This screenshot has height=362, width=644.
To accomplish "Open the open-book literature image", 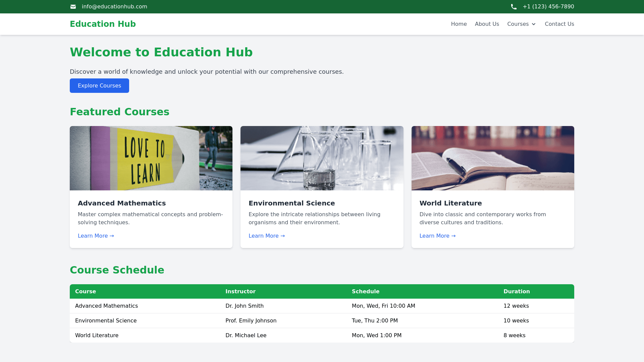I will pyautogui.click(x=492, y=158).
